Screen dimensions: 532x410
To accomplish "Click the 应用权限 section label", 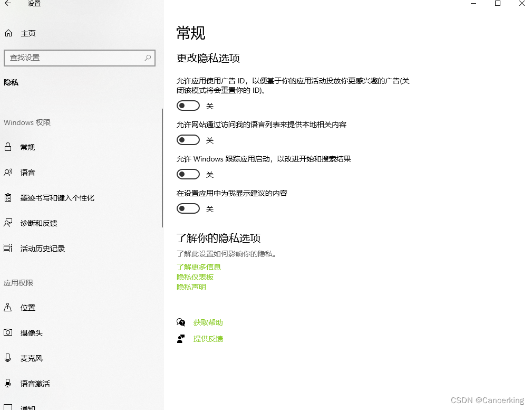I will [x=18, y=283].
